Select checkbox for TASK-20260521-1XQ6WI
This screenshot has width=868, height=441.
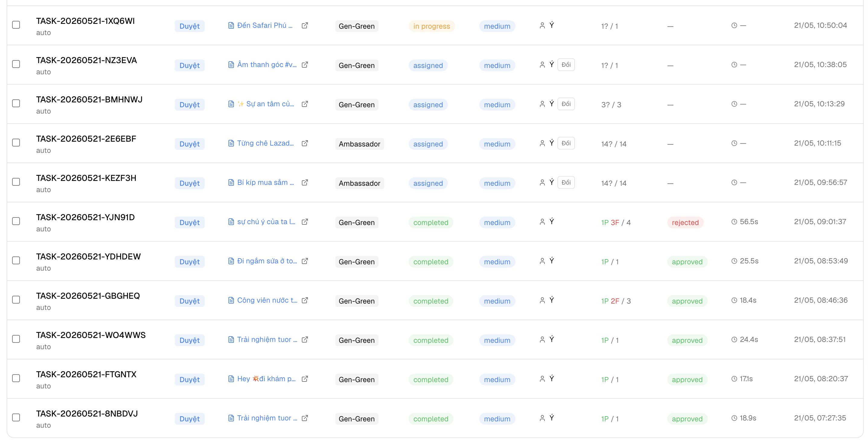[16, 24]
